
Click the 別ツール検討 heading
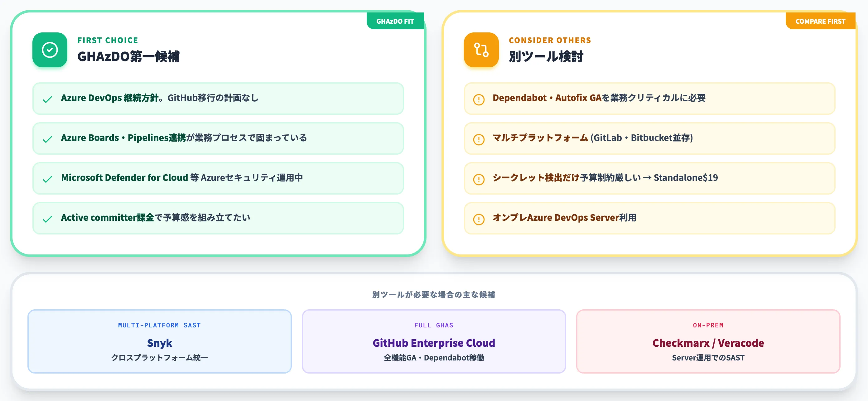(x=546, y=56)
